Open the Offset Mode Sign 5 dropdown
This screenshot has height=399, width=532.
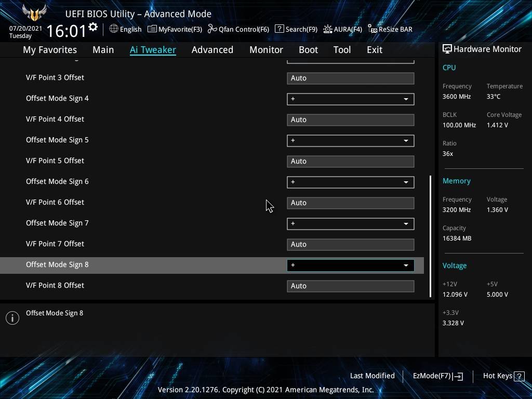[x=350, y=140]
